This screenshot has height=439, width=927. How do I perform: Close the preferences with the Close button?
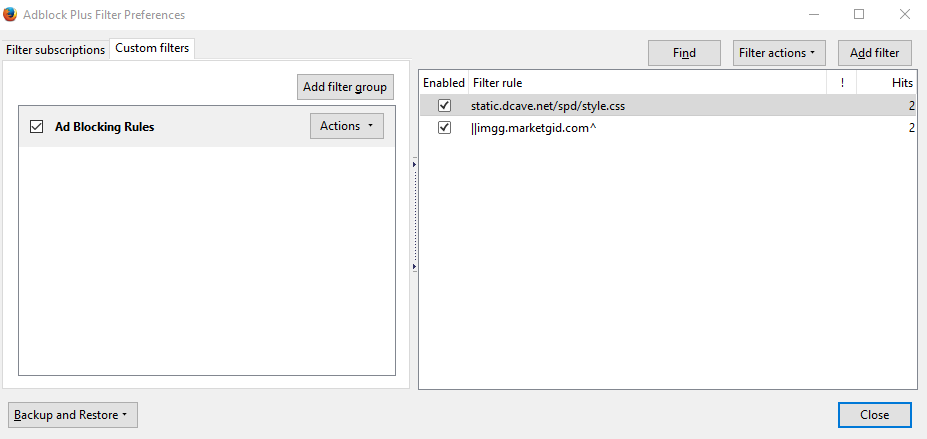(874, 415)
